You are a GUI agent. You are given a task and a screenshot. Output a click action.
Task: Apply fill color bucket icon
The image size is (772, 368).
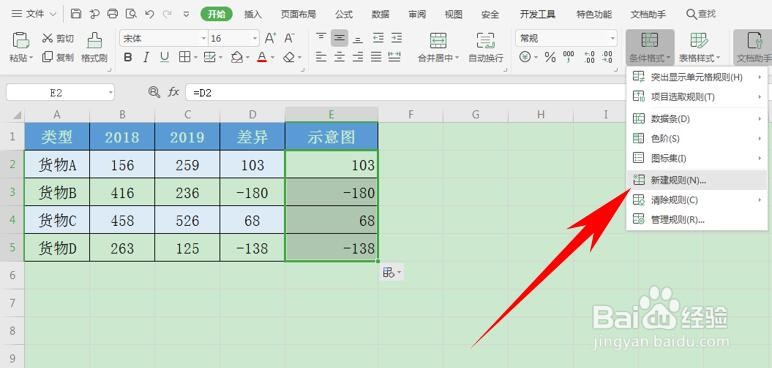(x=237, y=58)
